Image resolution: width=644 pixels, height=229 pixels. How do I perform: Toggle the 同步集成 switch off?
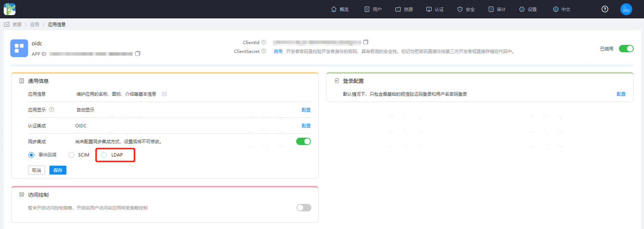(x=304, y=141)
